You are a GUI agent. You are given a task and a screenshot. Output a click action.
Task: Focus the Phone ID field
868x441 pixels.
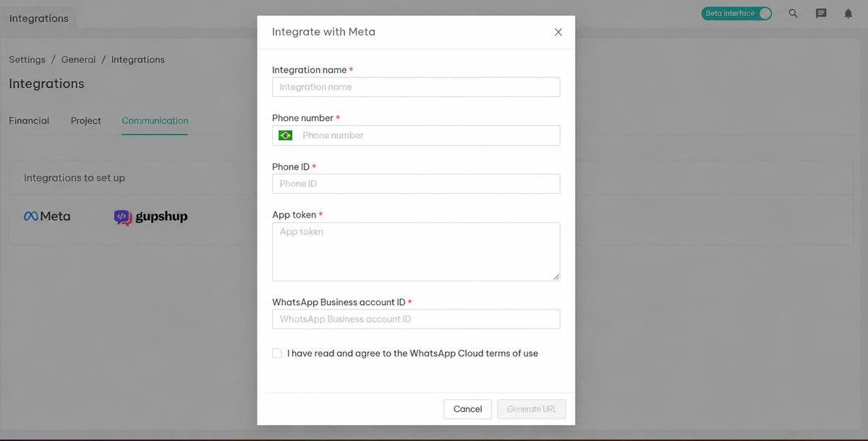tap(416, 184)
